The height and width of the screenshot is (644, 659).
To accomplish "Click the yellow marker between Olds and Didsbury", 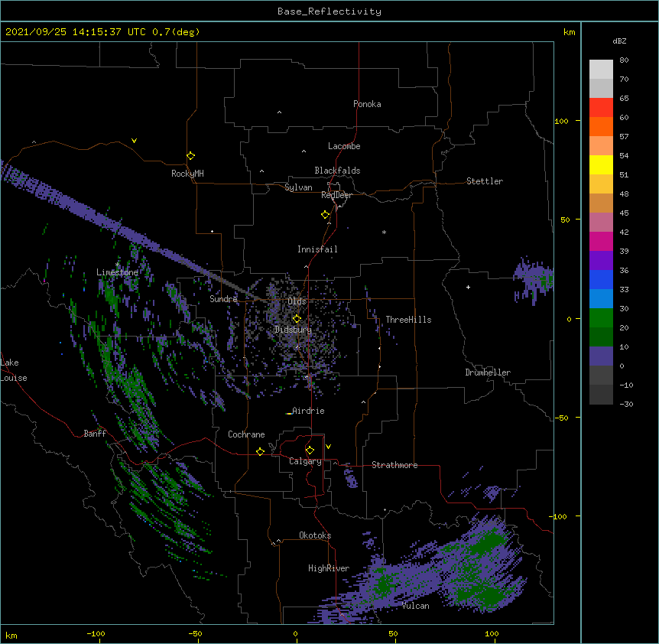I will pyautogui.click(x=297, y=319).
